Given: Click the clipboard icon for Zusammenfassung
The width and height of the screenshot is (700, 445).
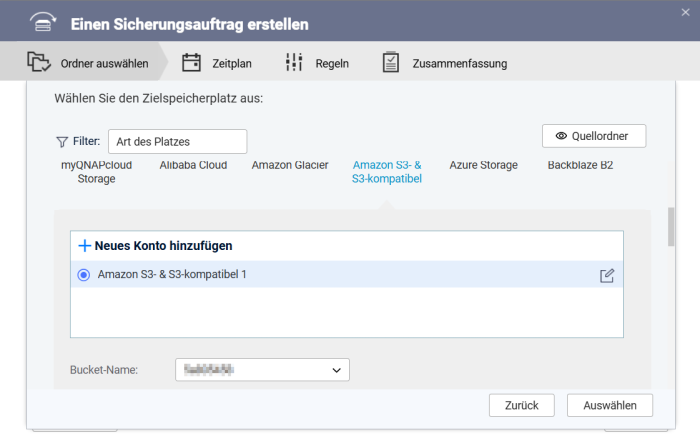Looking at the screenshot, I should click(391, 63).
